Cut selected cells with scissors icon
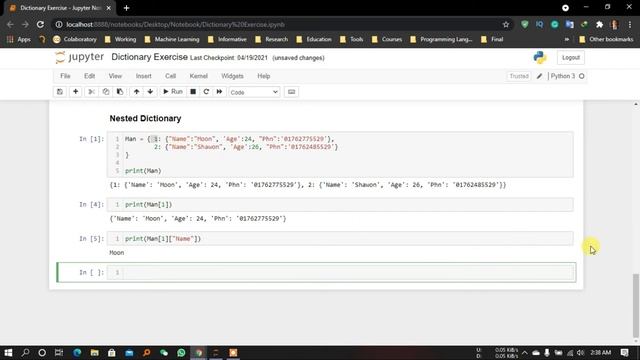The image size is (640, 360). [91, 92]
